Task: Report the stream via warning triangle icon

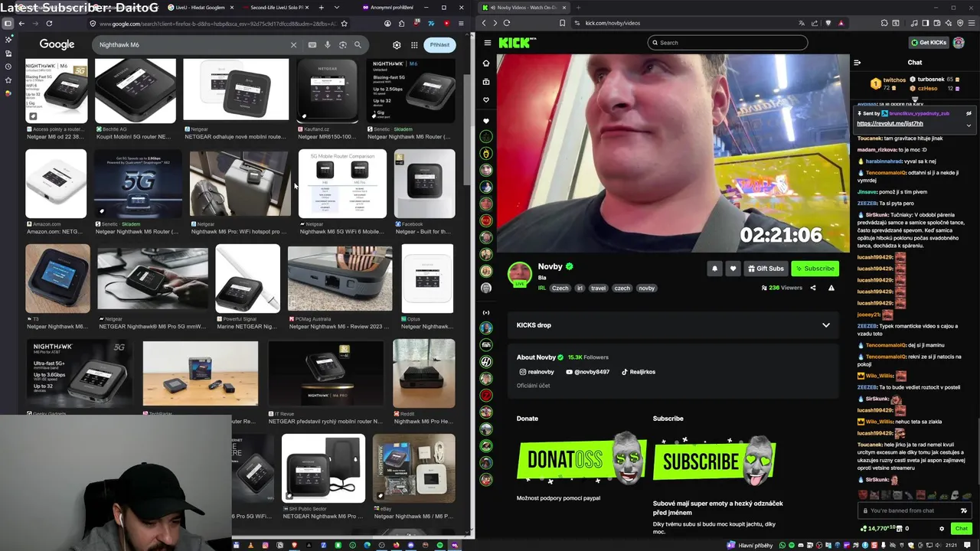Action: point(831,288)
